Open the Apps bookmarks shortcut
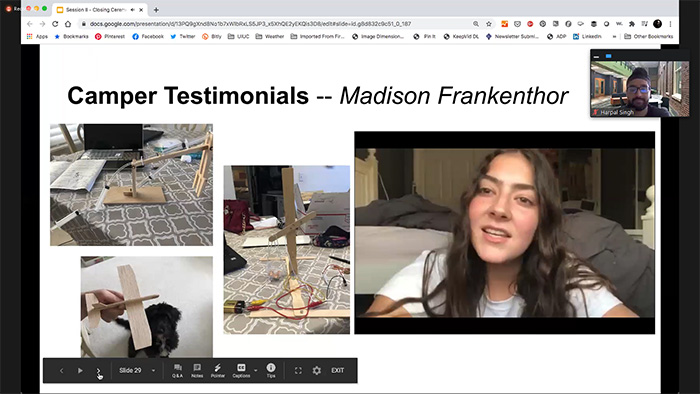The height and width of the screenshot is (394, 700). (37, 37)
